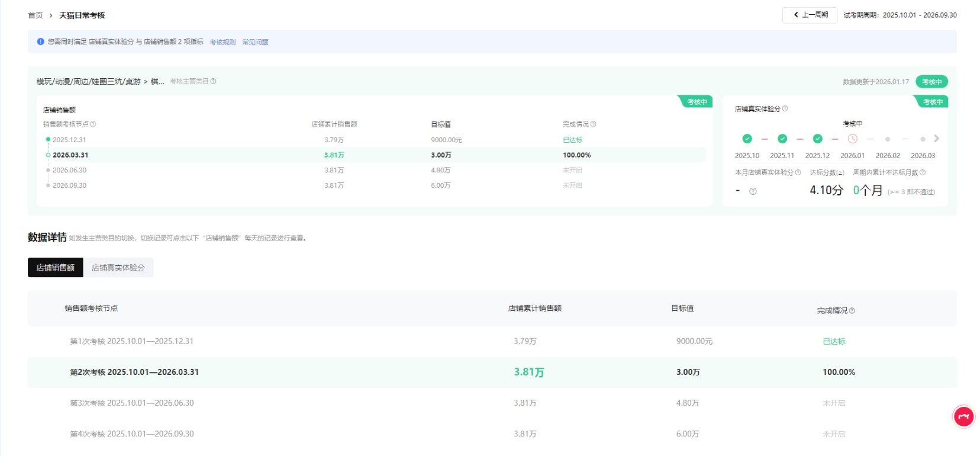
Task: Click help icon beside 周期内累计不达标月数
Action: click(923, 173)
